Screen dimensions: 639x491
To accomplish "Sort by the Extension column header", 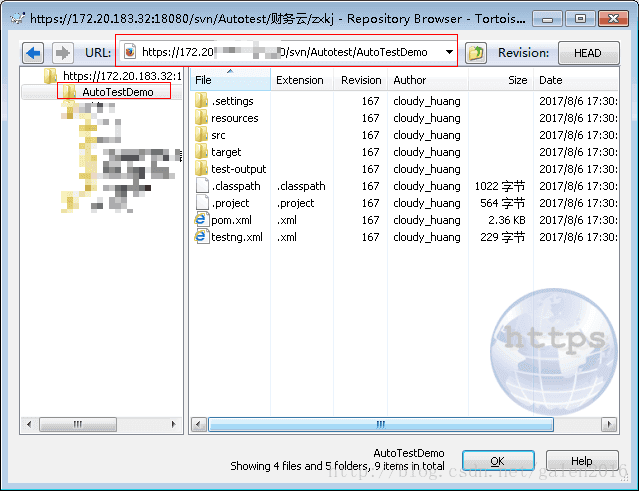I will click(x=302, y=80).
